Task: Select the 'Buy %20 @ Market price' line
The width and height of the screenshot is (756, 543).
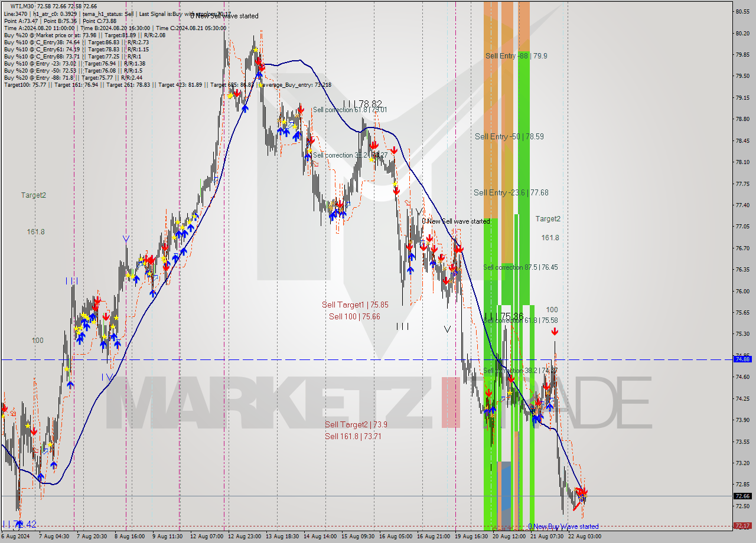Action: coord(84,35)
